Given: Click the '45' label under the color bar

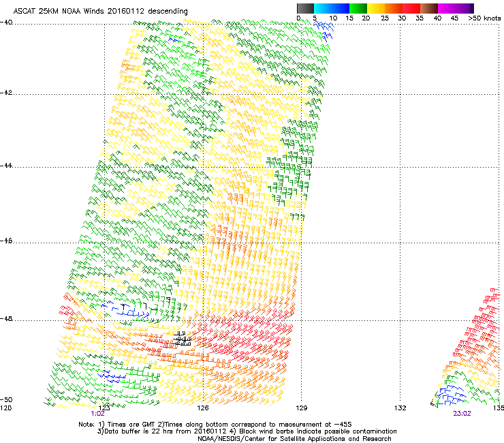Looking at the screenshot, I should 454,18.
